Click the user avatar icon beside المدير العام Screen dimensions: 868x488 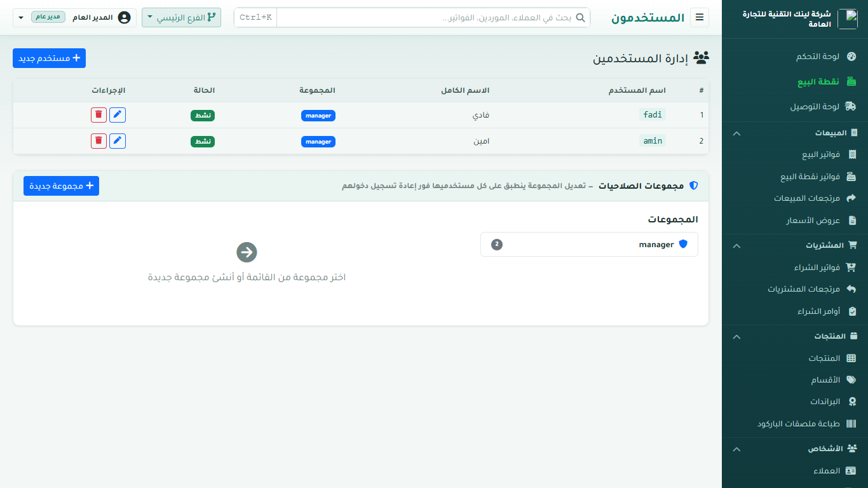tap(125, 18)
